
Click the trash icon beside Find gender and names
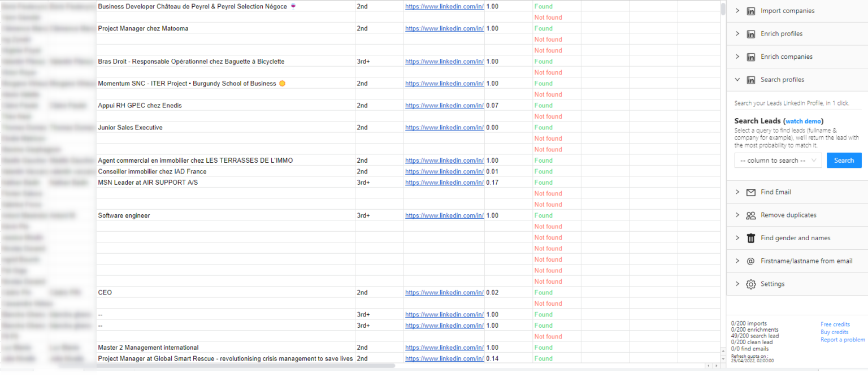751,238
